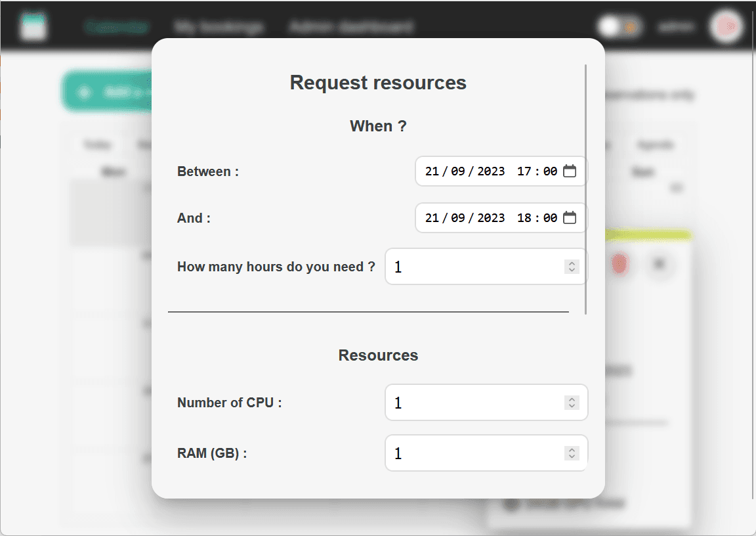This screenshot has width=756, height=536.
Task: Select the day segment in the Between date
Action: pos(432,171)
